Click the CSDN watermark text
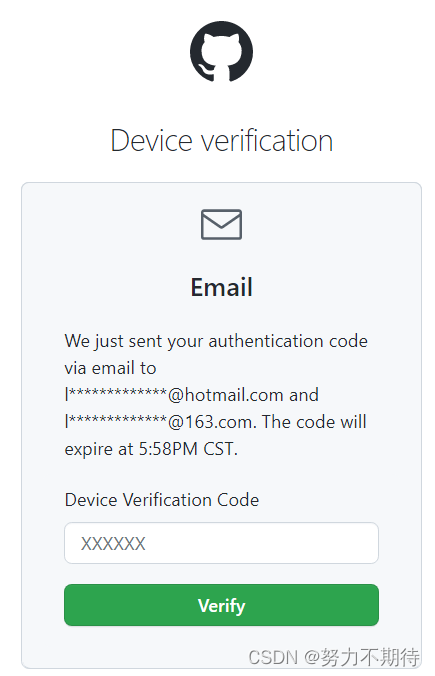Screen dimensions: 435x676 (273, 657)
